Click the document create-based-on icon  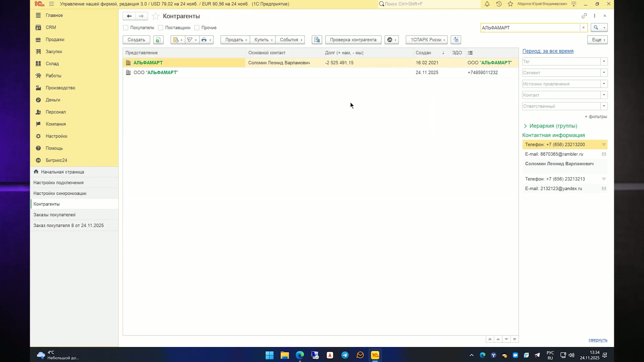pos(177,40)
